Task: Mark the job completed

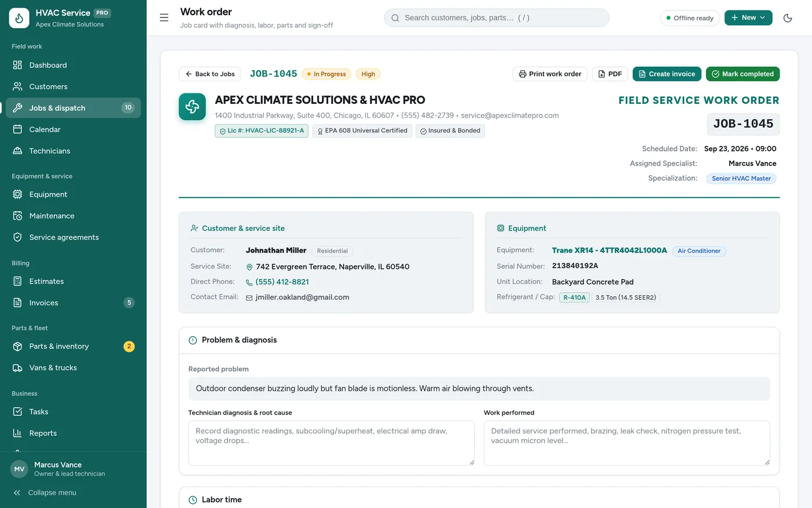Action: coord(742,74)
